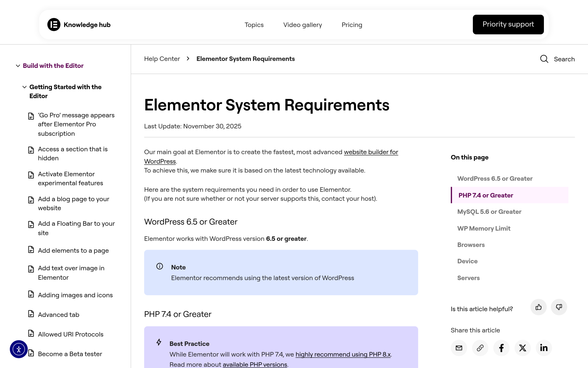Open the search magnifier icon
Viewport: 588px width, 368px height.
pyautogui.click(x=544, y=59)
